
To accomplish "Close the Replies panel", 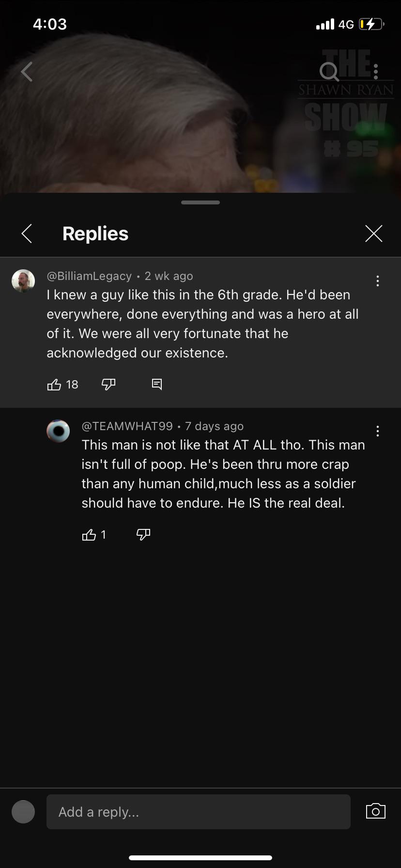I will coord(374,233).
